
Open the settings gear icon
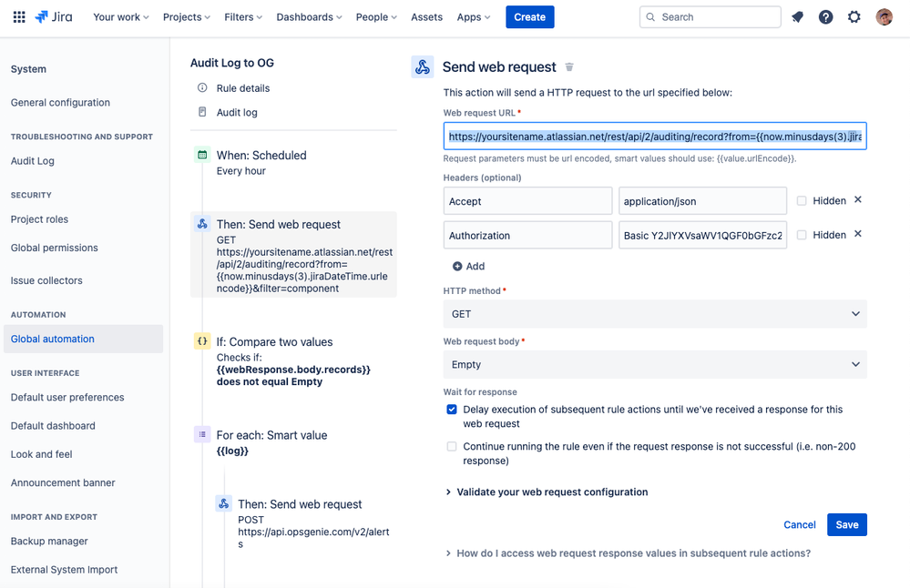(854, 17)
